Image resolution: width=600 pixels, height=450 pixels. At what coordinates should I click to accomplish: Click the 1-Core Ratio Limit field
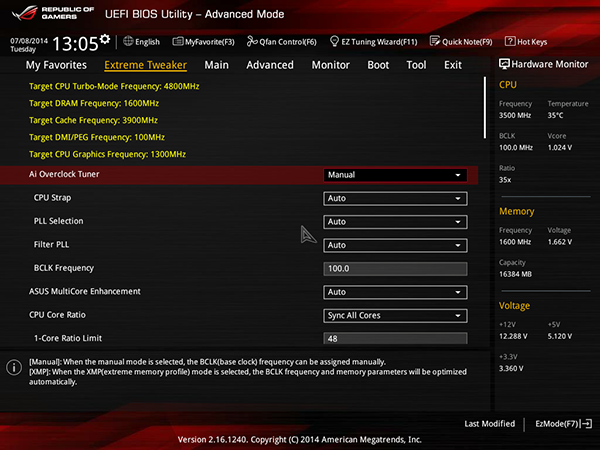pos(395,338)
